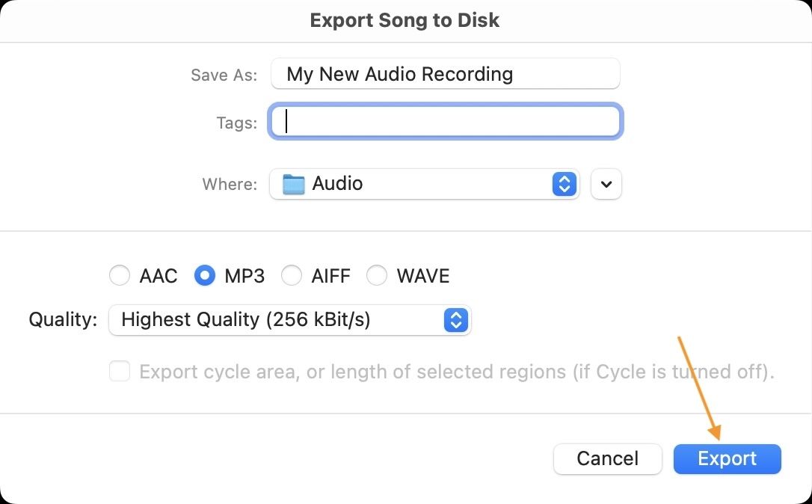Image resolution: width=812 pixels, height=504 pixels.
Task: Click the blue arrows on the Quality pop-up
Action: tap(455, 320)
